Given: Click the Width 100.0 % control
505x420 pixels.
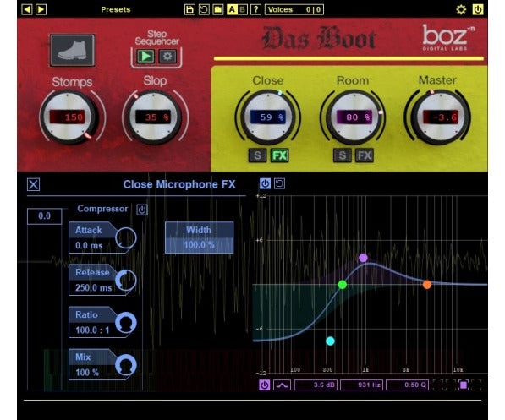Looking at the screenshot, I should 199,237.
